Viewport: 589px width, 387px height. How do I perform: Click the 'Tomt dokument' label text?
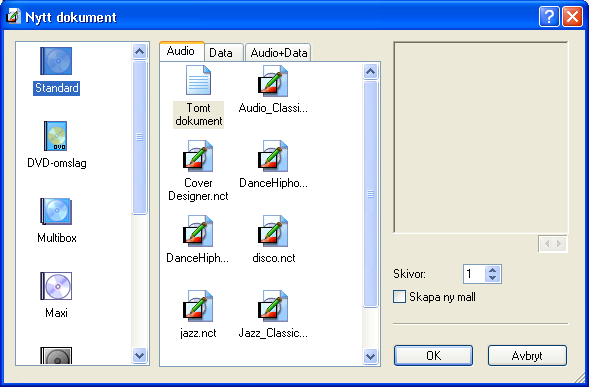(x=198, y=115)
